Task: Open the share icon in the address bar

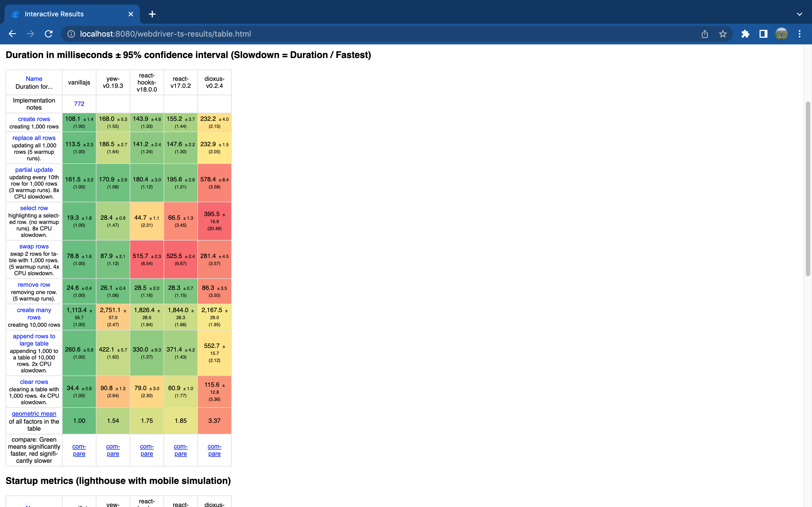Action: (705, 34)
